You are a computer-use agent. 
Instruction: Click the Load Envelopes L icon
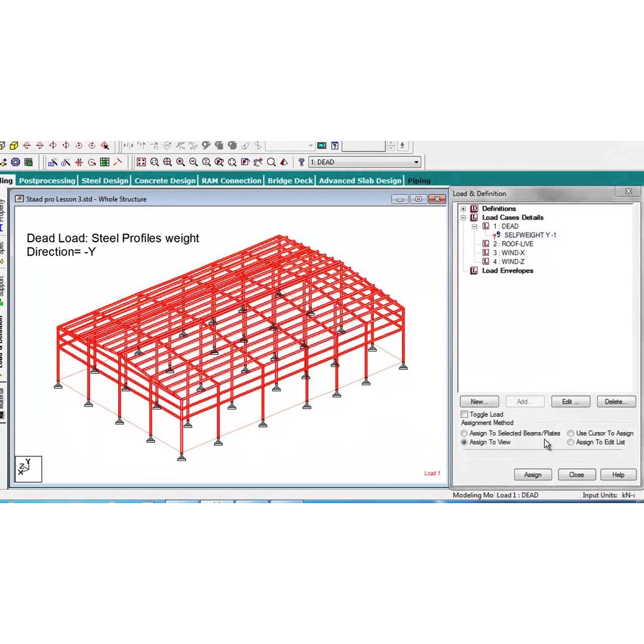pos(474,270)
